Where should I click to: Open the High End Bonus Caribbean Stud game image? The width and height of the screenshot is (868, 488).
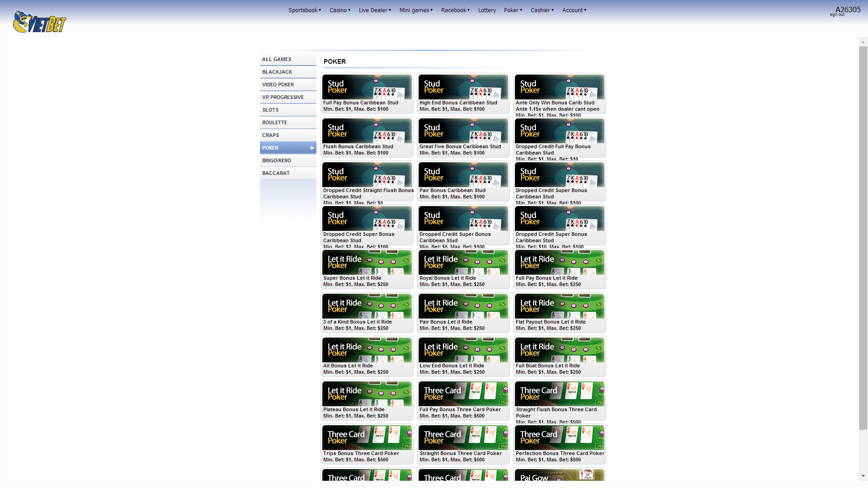point(463,87)
